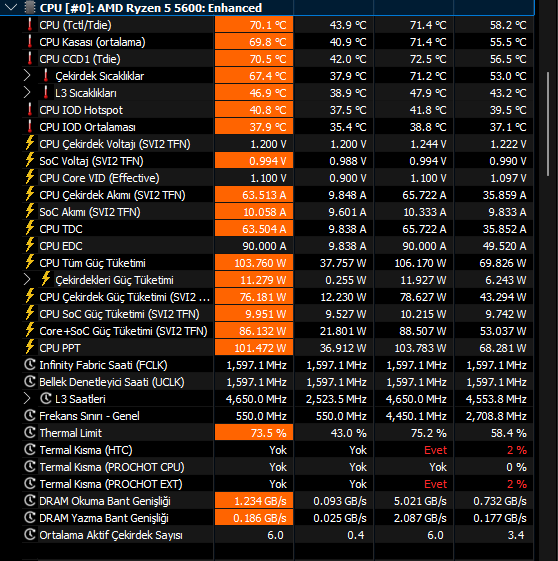Click clock icon beside Thermal Limit
Image resolution: width=558 pixels, height=561 pixels.
click(30, 433)
